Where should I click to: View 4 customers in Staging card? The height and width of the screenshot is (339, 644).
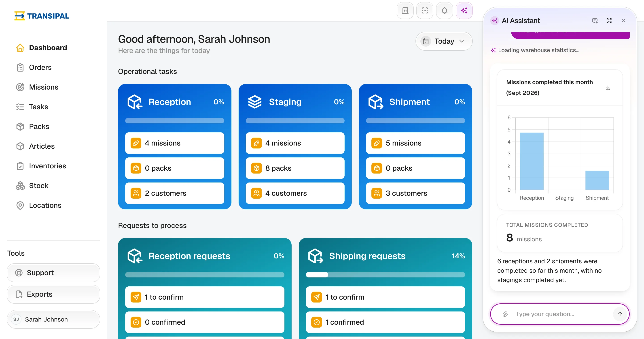coord(295,193)
